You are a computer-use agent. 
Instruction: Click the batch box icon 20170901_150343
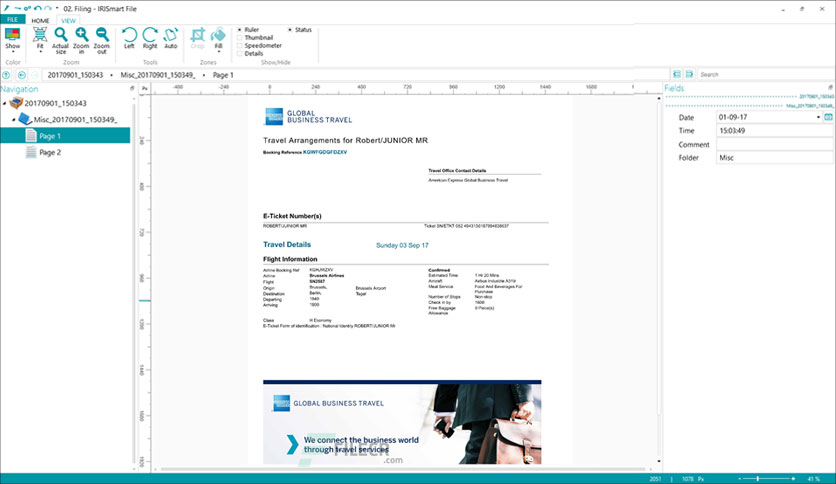click(x=16, y=103)
